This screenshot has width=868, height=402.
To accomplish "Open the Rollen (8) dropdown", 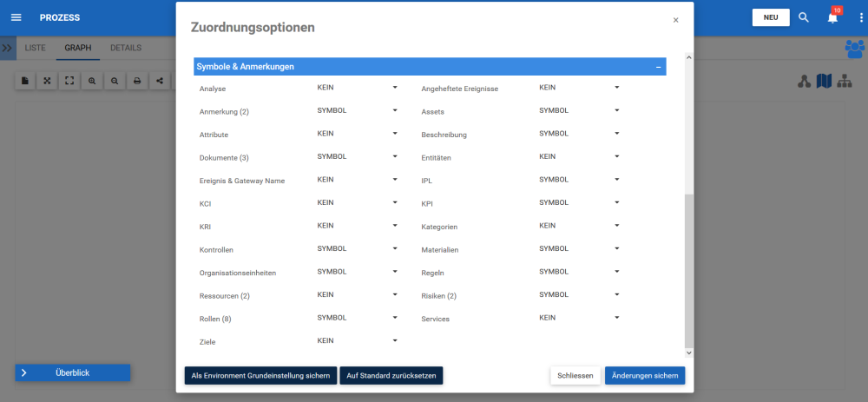I will (x=357, y=318).
